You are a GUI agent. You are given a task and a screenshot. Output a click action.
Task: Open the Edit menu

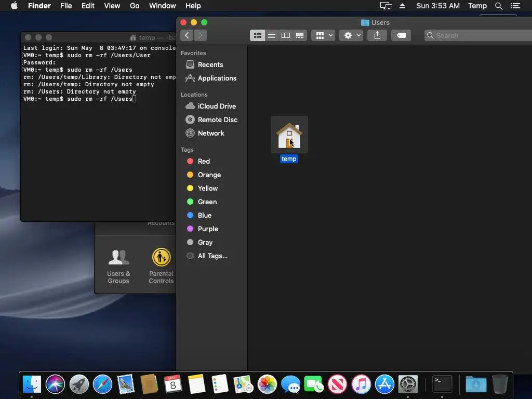point(88,6)
